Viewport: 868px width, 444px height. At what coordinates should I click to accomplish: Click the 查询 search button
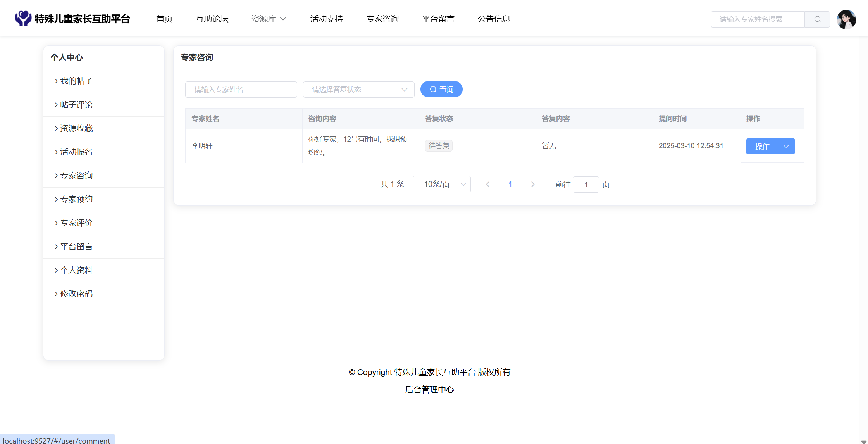click(x=441, y=90)
